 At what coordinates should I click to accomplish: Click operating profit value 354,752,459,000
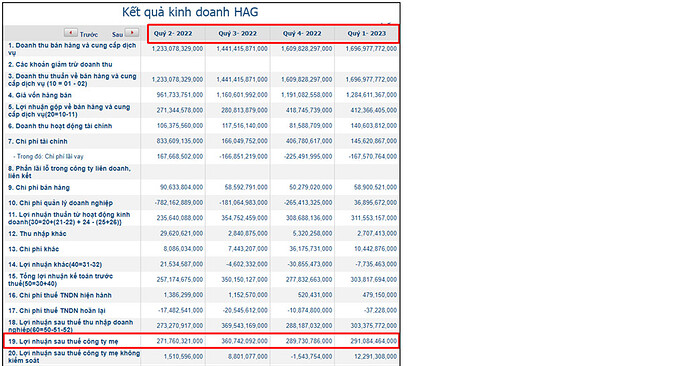(245, 218)
